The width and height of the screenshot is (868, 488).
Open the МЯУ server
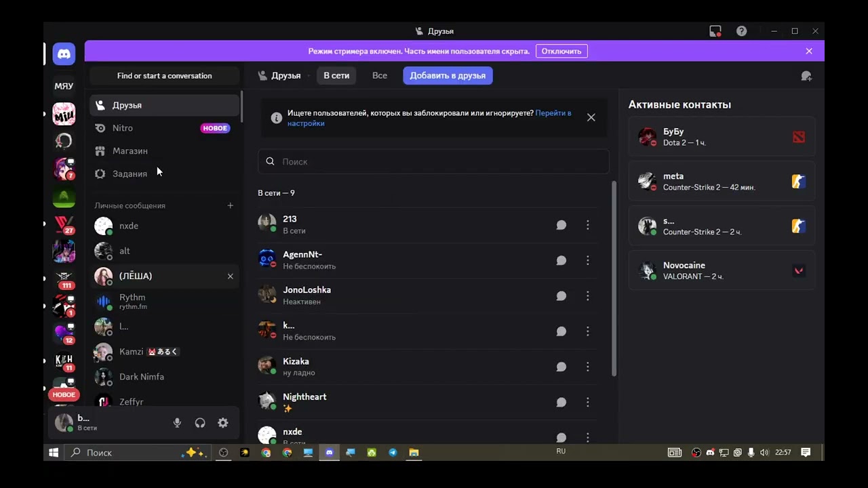(x=64, y=86)
